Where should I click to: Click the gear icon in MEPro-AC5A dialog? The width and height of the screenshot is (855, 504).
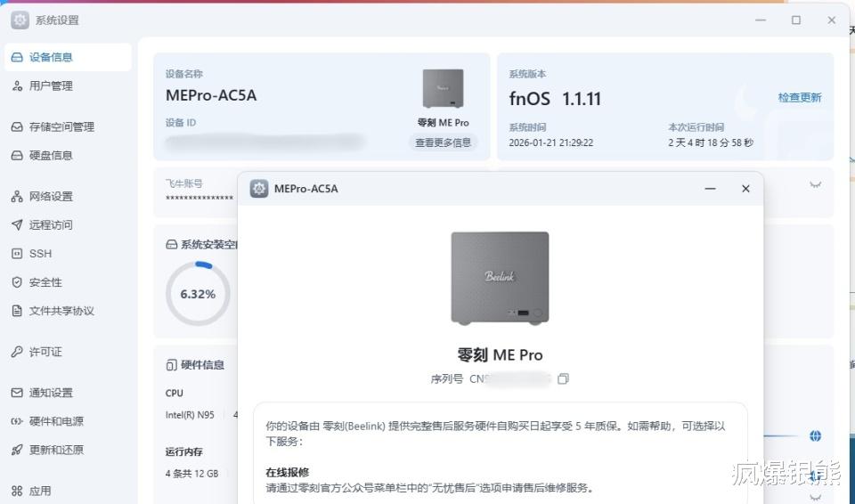click(x=259, y=189)
